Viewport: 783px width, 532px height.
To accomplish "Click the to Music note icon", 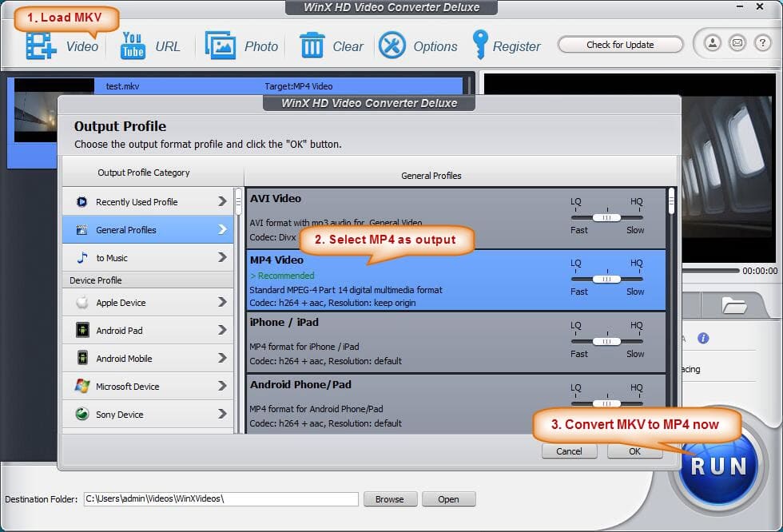I will 81,257.
